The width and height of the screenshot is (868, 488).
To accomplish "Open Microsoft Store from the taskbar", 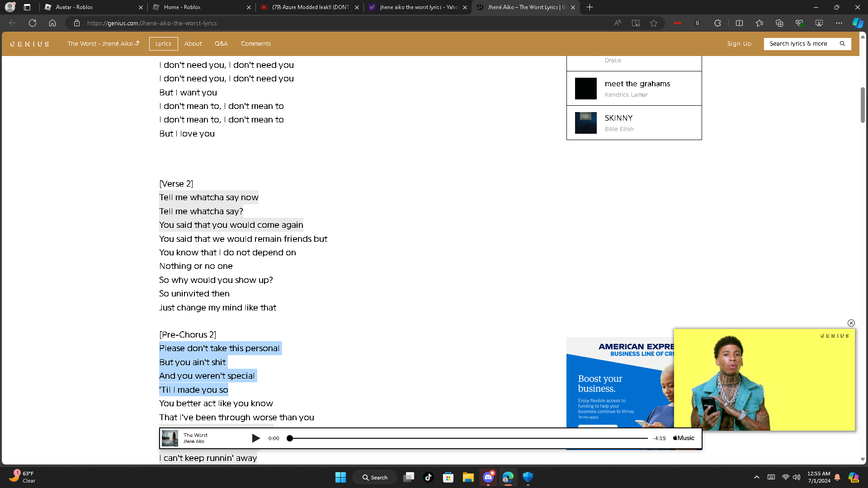I will click(x=448, y=477).
